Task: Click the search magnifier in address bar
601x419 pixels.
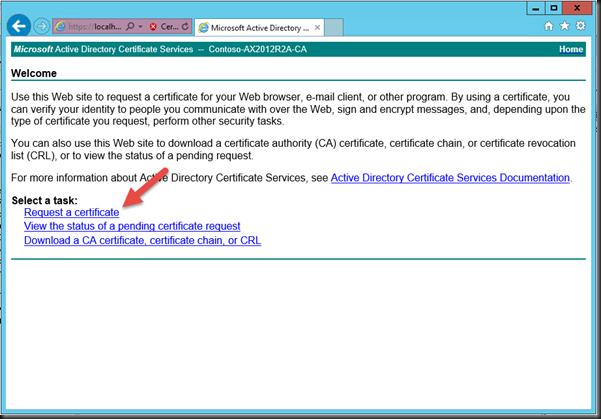Action: pos(130,26)
